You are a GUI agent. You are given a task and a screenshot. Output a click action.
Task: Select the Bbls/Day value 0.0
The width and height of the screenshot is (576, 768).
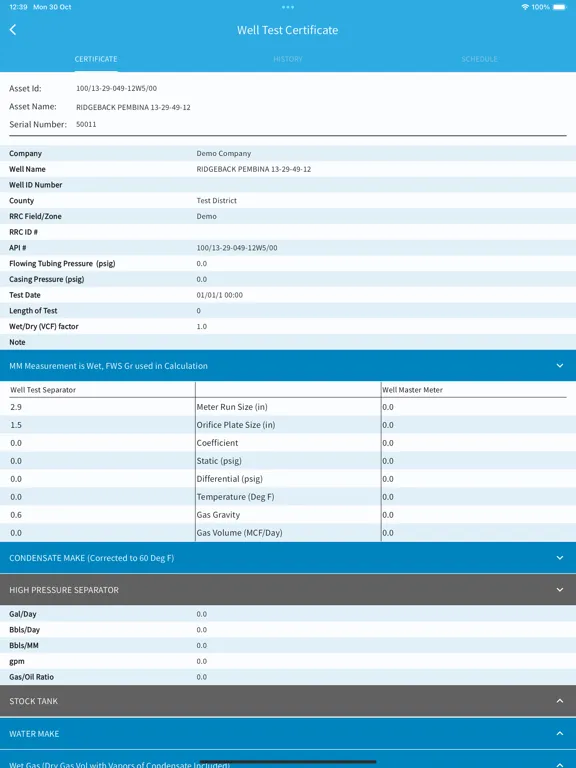(x=202, y=629)
